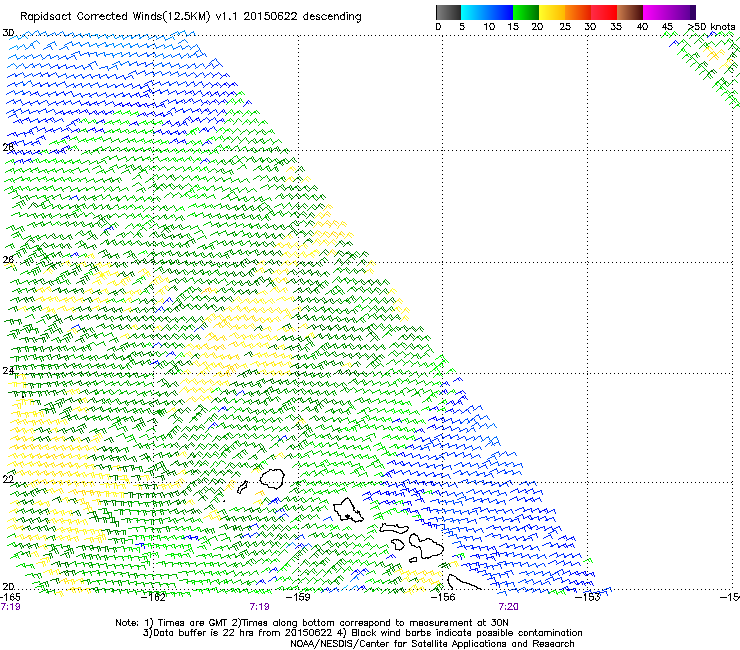Click the legend tick label 40
The image size is (740, 650).
point(642,27)
